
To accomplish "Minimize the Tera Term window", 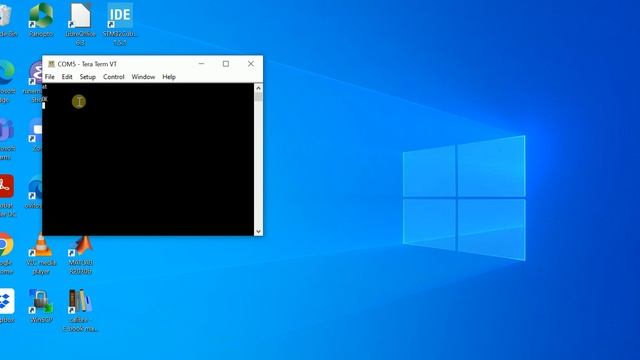I will pos(201,64).
